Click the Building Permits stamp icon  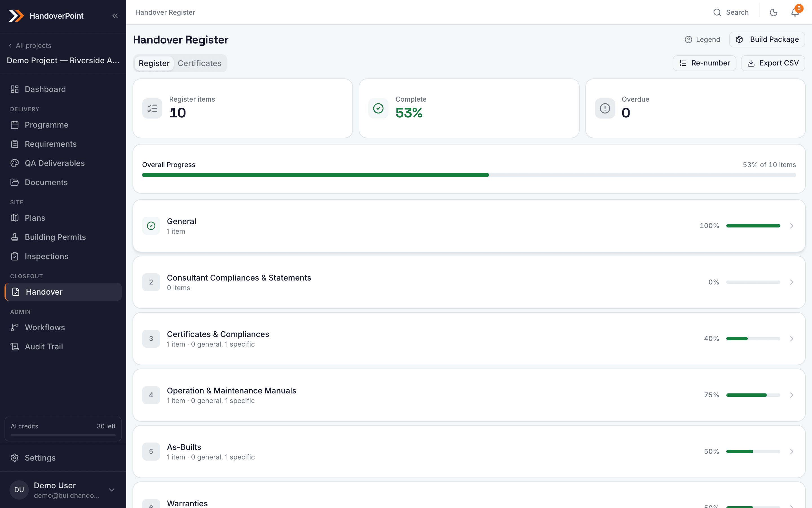(x=14, y=237)
